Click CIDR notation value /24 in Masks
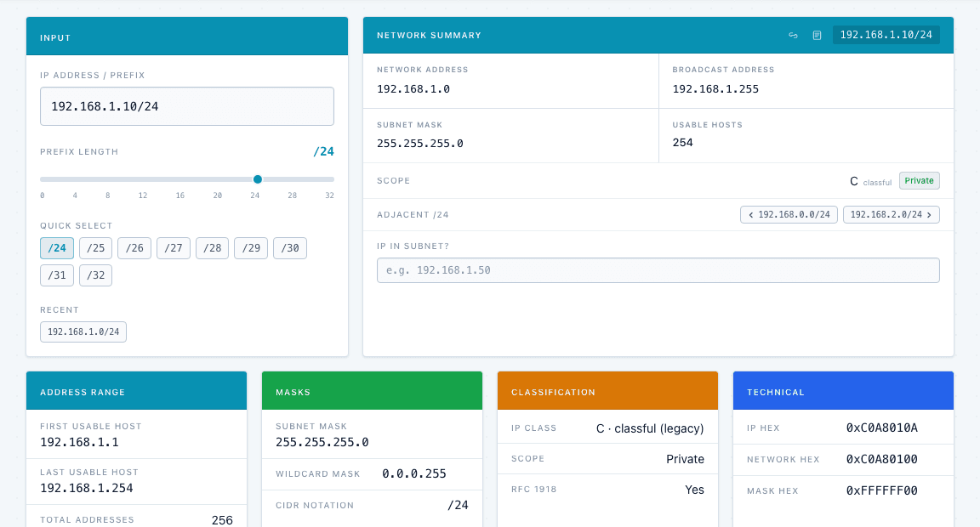Screen dimensions: 980x527 point(459,505)
